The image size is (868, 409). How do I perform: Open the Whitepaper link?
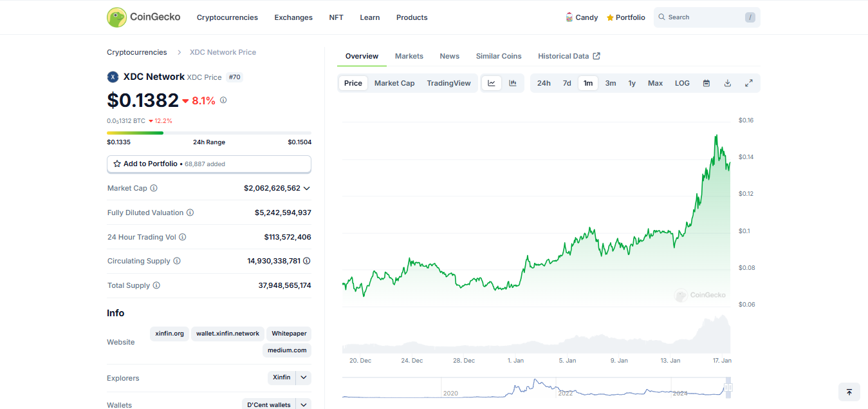click(x=289, y=334)
